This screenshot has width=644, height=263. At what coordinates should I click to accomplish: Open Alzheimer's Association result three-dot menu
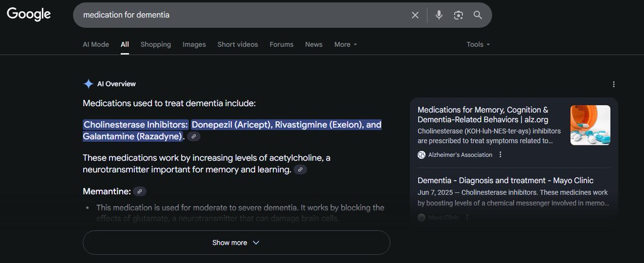[x=500, y=155]
